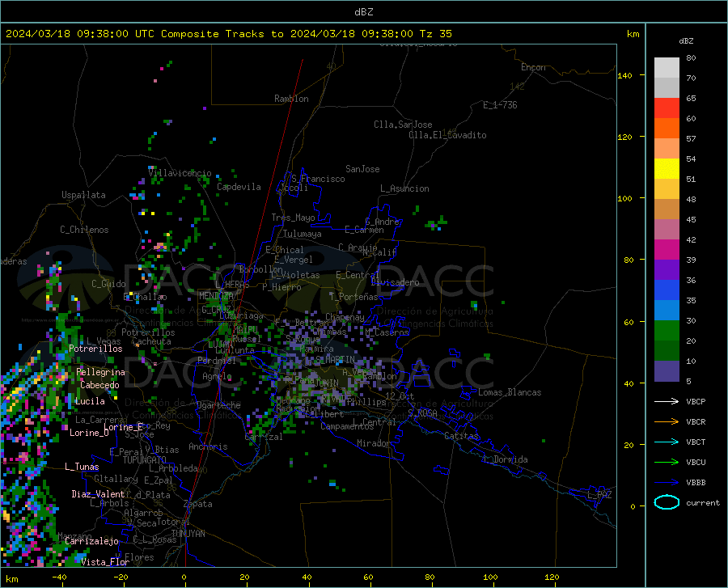Click the 'MENDOZA' city label on the map
Image resolution: width=728 pixels, height=588 pixels.
click(216, 296)
